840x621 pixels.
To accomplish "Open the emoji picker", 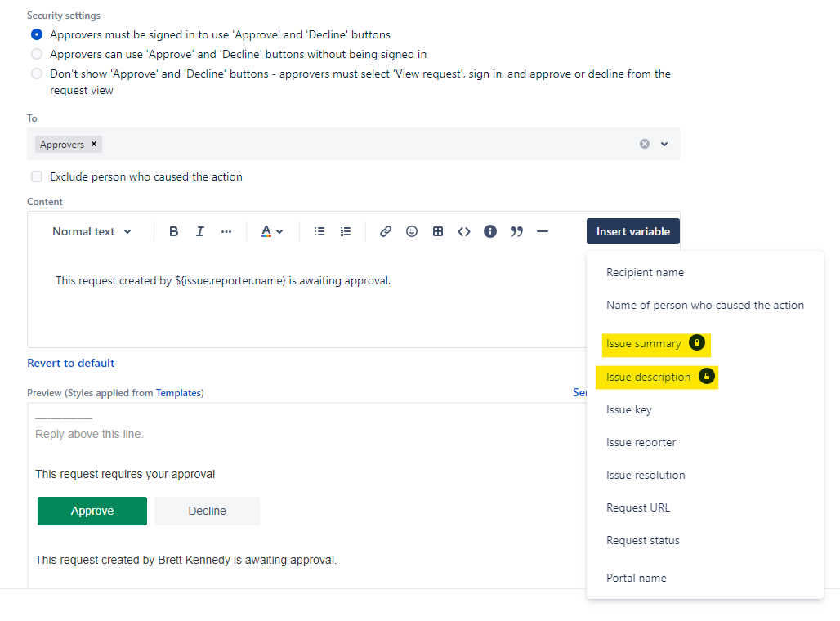I will tap(411, 231).
